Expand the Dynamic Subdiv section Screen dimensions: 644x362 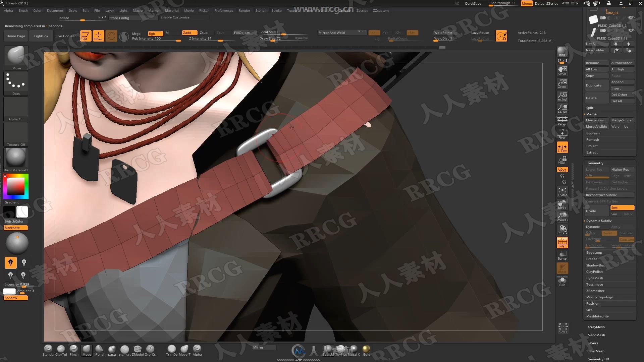(x=599, y=221)
